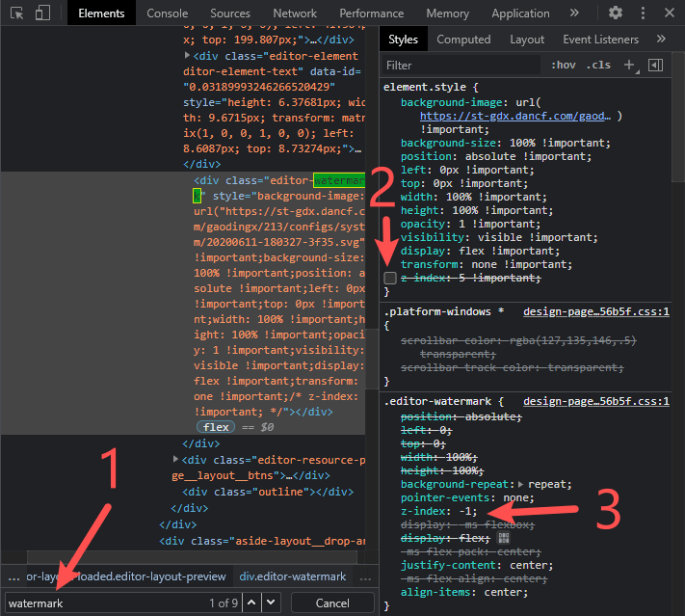
Task: Toggle the .cls class editor
Action: (x=598, y=66)
